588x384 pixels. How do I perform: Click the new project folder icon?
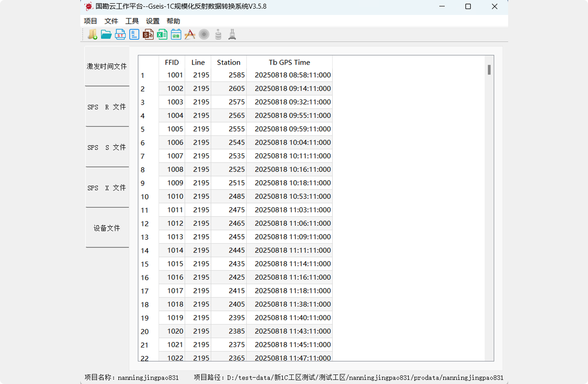[x=92, y=34]
